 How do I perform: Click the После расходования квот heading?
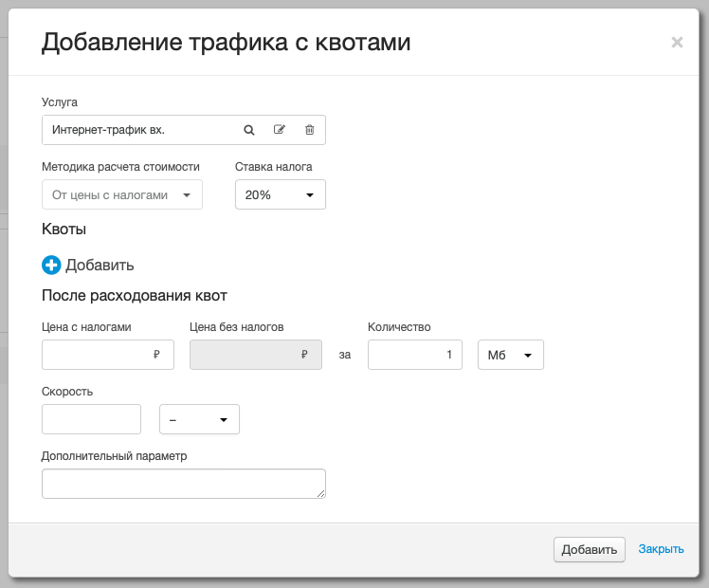pyautogui.click(x=135, y=296)
